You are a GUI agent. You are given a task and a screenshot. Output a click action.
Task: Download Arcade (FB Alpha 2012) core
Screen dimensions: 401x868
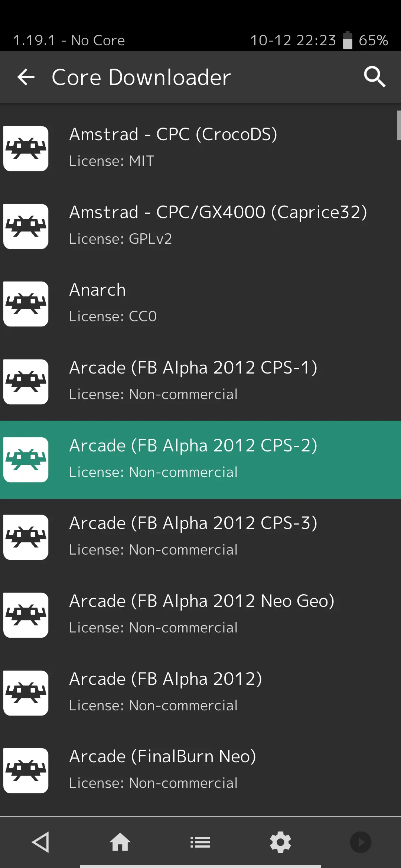(x=200, y=693)
